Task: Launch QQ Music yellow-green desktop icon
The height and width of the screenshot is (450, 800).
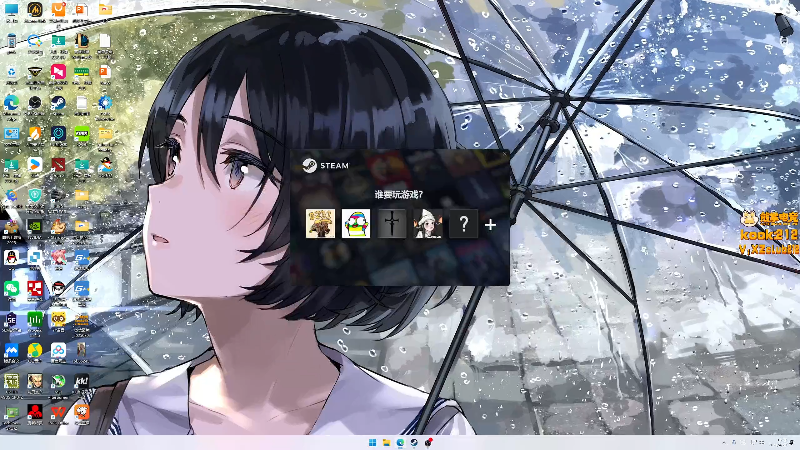Action: click(35, 350)
